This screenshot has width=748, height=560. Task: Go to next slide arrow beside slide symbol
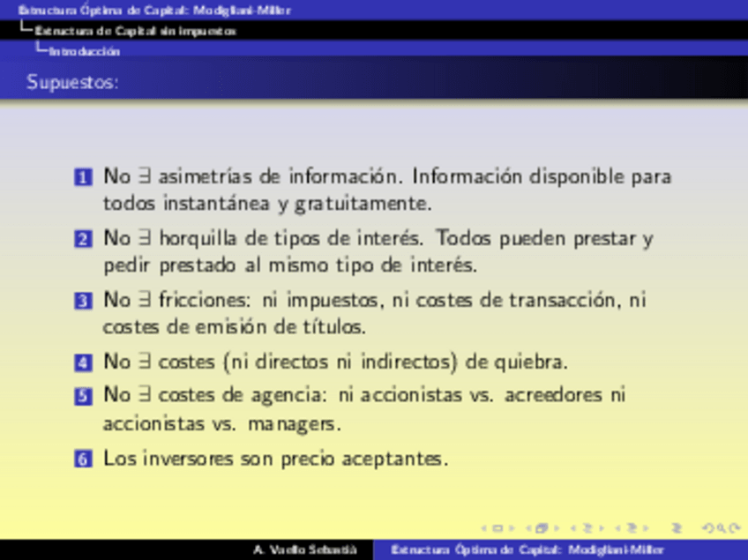512,528
